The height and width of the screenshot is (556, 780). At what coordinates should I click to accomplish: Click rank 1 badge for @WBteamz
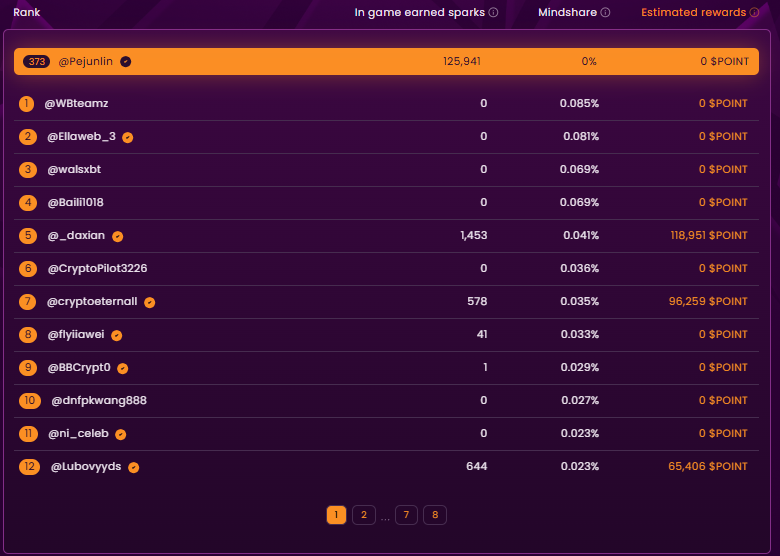pos(26,103)
